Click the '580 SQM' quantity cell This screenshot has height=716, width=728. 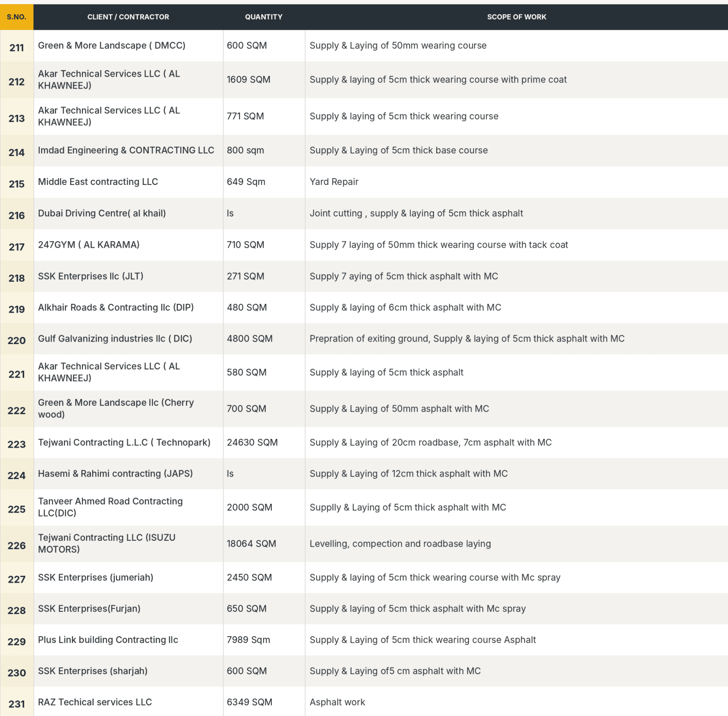[264, 372]
